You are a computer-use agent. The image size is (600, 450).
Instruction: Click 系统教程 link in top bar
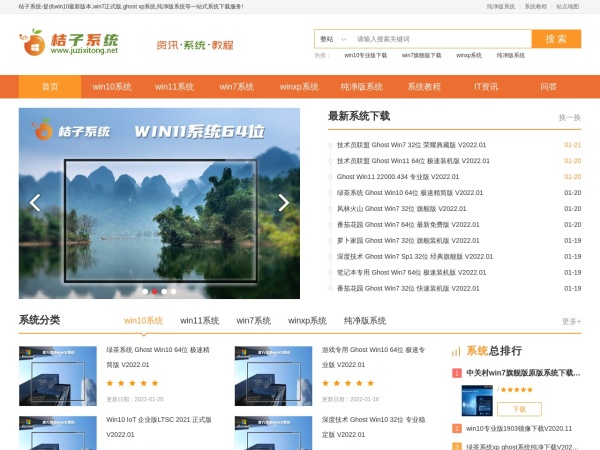coord(536,7)
